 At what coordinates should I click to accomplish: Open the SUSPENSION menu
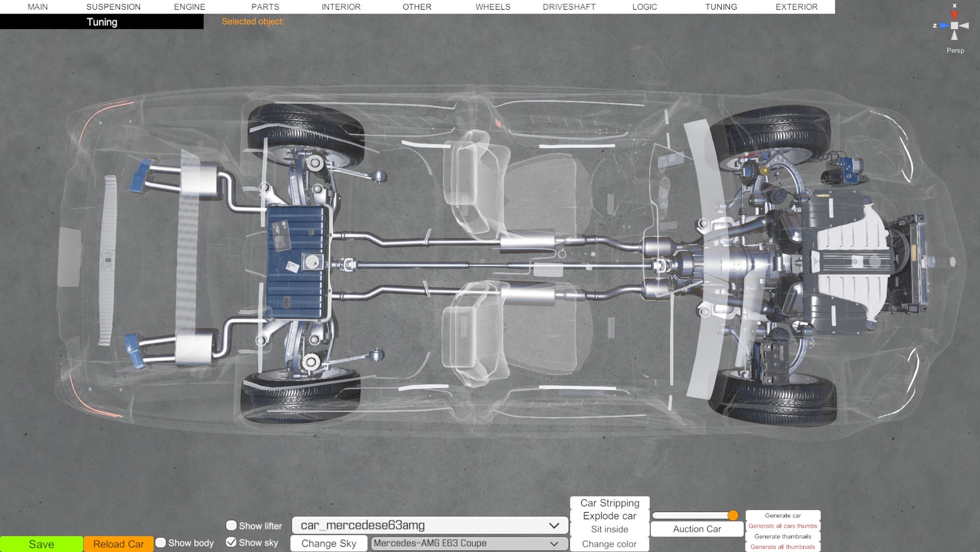click(x=113, y=7)
